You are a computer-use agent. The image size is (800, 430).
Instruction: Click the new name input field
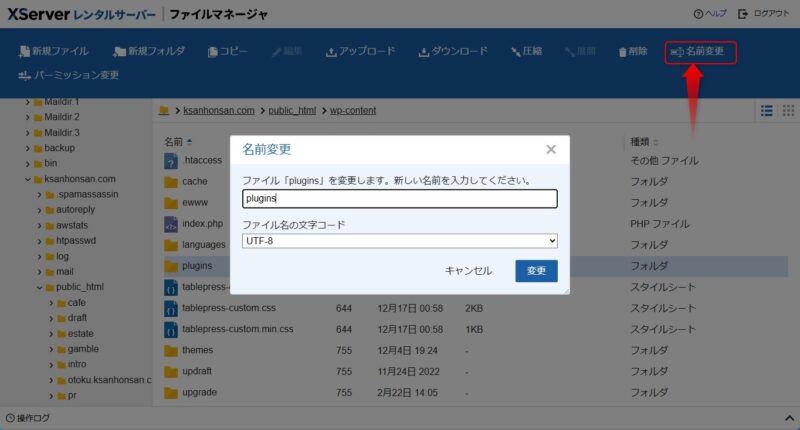click(x=399, y=199)
